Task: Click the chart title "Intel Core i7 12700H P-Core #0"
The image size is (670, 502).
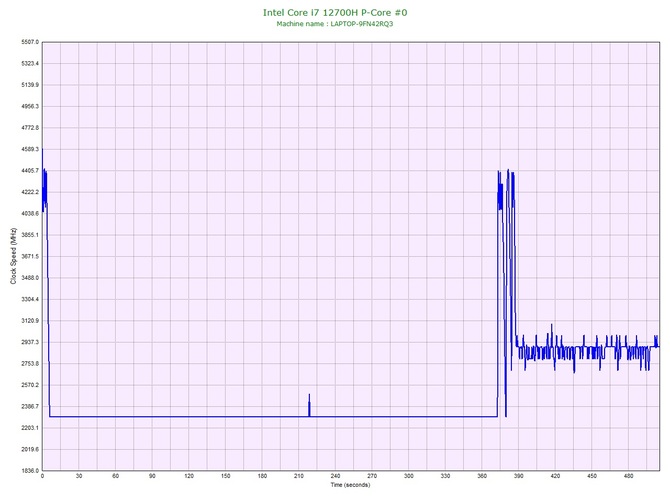Action: pyautogui.click(x=335, y=12)
